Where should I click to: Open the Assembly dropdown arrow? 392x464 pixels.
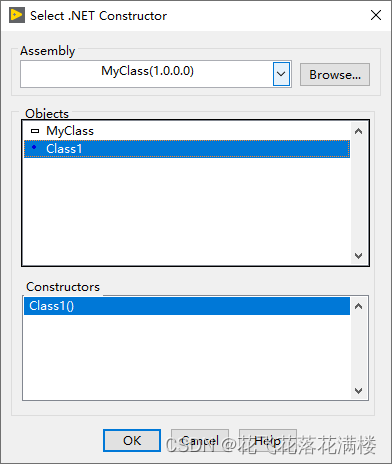pos(281,74)
